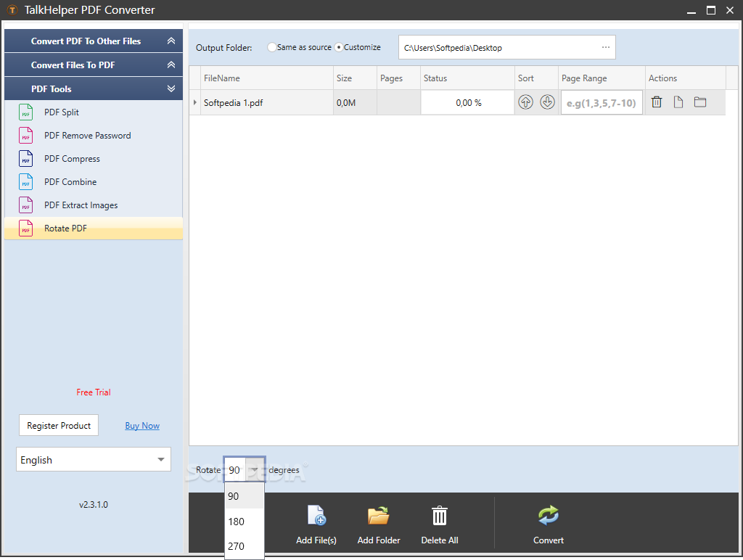Choose 90 in the rotate list

pos(244,496)
